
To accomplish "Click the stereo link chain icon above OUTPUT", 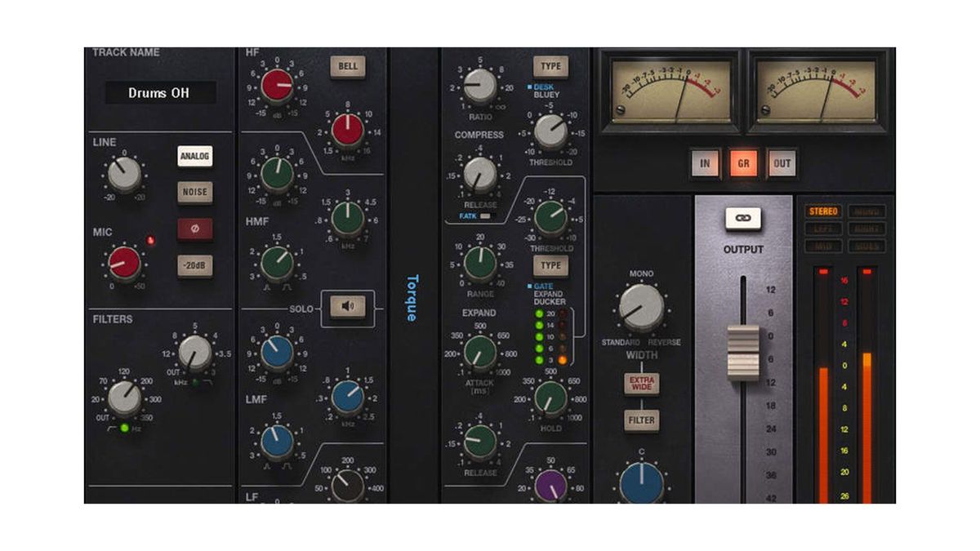I will click(x=744, y=219).
